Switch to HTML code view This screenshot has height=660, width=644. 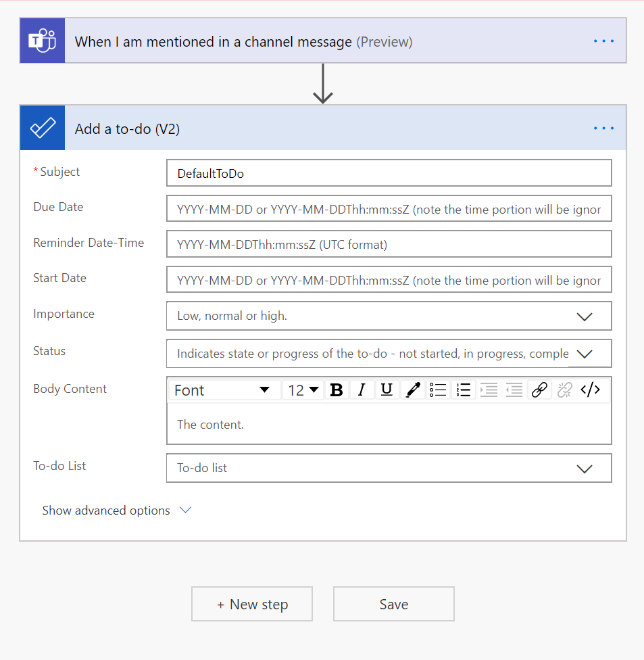click(x=590, y=390)
